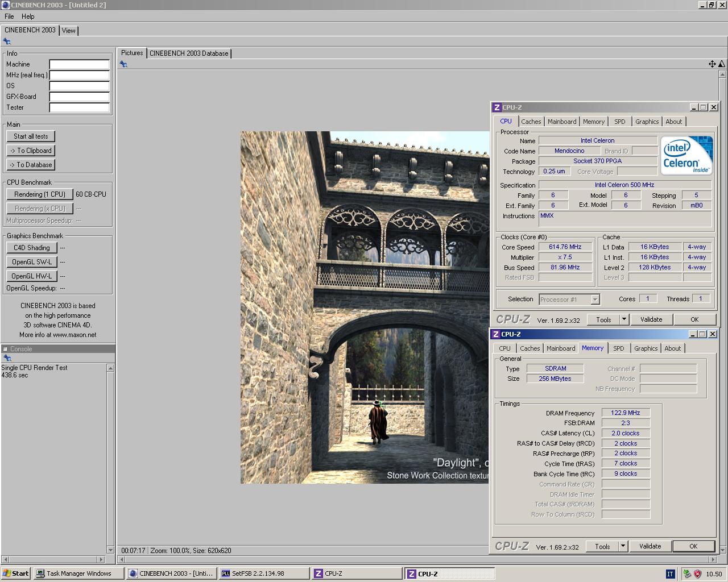728x582 pixels.
Task: Click the green tray icon beside the language indicator
Action: coord(687,574)
